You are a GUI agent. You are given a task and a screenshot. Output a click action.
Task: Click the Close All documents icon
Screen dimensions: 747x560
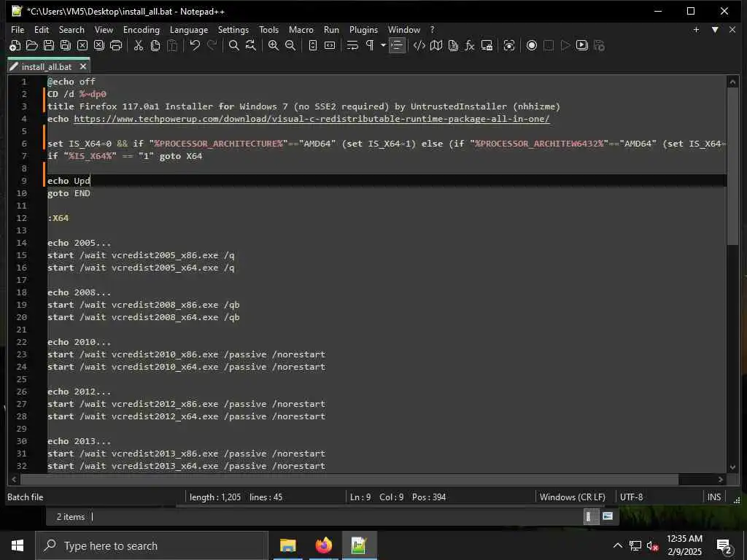(99, 46)
